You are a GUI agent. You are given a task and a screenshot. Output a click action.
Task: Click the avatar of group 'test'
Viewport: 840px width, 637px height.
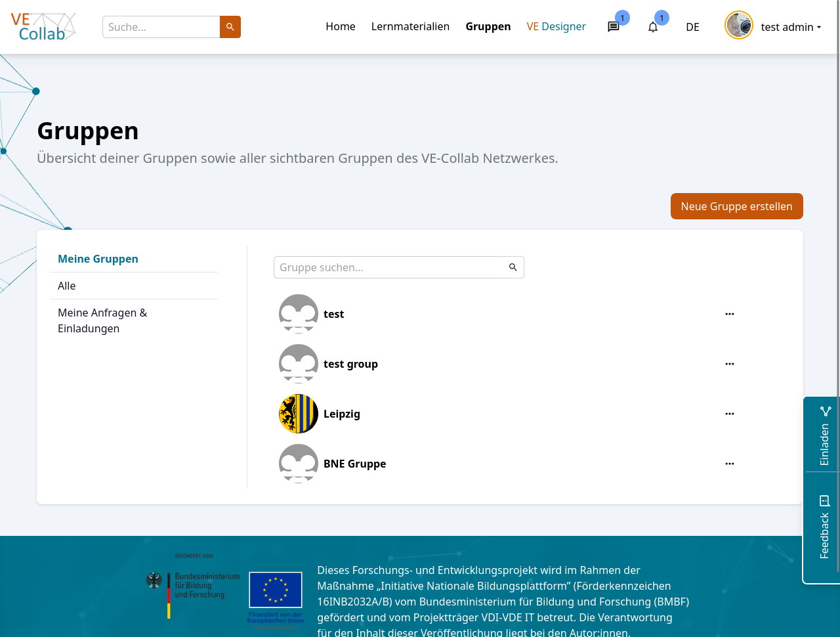(299, 314)
